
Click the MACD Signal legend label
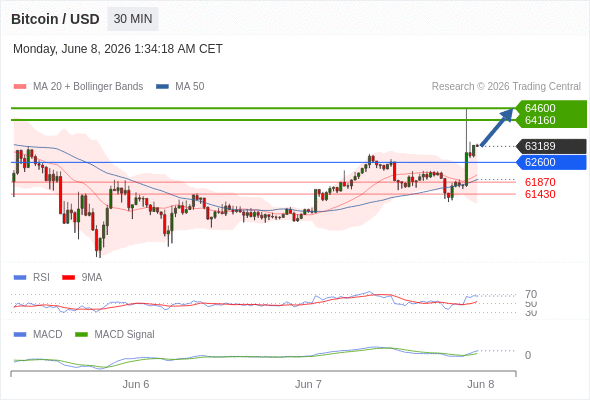tap(124, 335)
